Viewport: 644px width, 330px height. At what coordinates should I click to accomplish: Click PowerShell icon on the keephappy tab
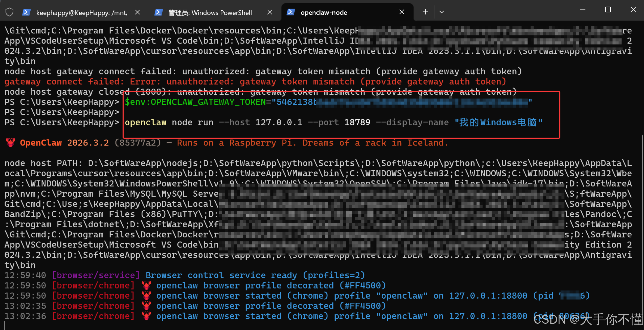coord(26,12)
